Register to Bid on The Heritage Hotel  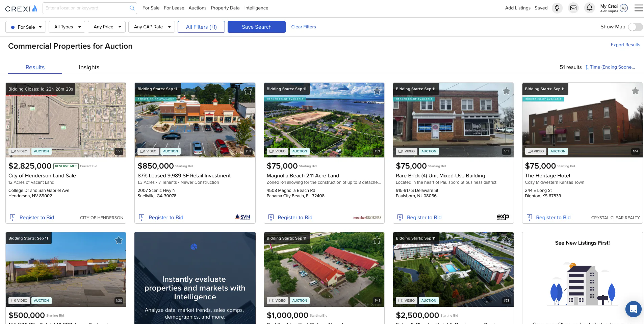[553, 218]
